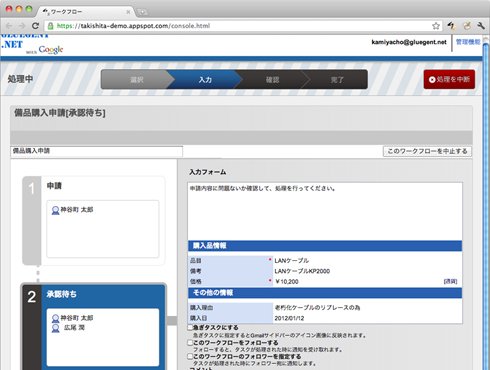Viewport: 490px width, 370px height.
Task: Click the Gluegent .NET Google logo
Action: click(x=32, y=44)
